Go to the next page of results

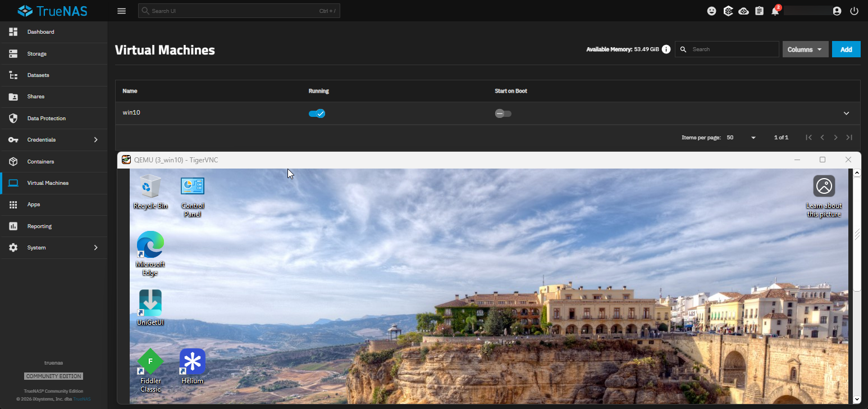tap(835, 138)
